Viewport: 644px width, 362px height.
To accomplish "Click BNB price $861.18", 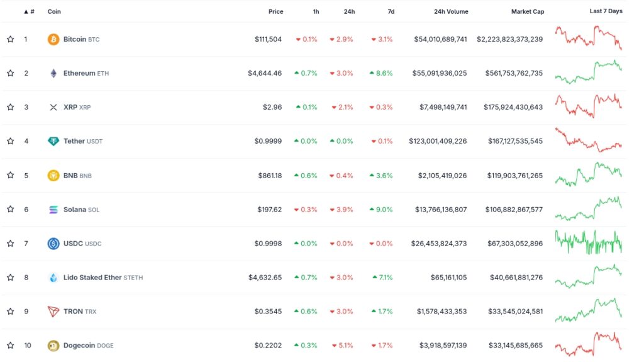I will coord(270,176).
